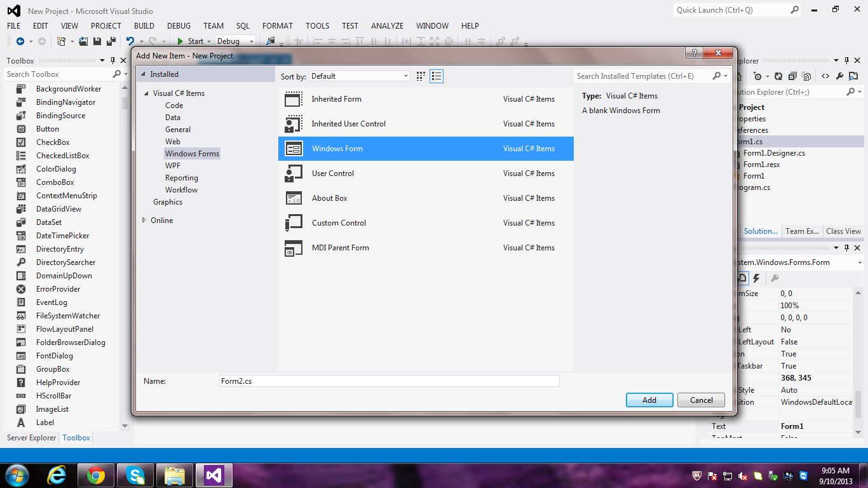Click the dialog Help question mark button
This screenshot has width=868, height=488.
694,53
